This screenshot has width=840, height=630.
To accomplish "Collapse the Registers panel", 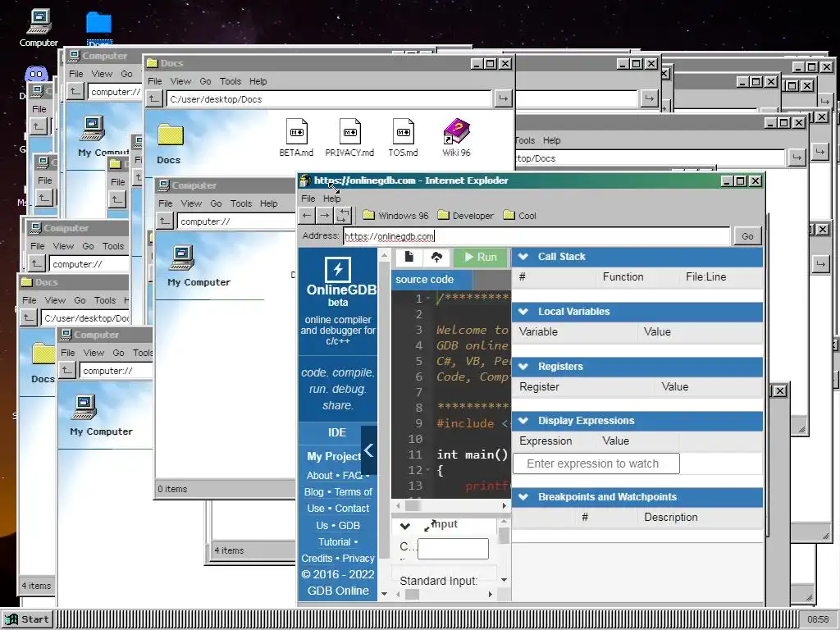I will (x=523, y=367).
